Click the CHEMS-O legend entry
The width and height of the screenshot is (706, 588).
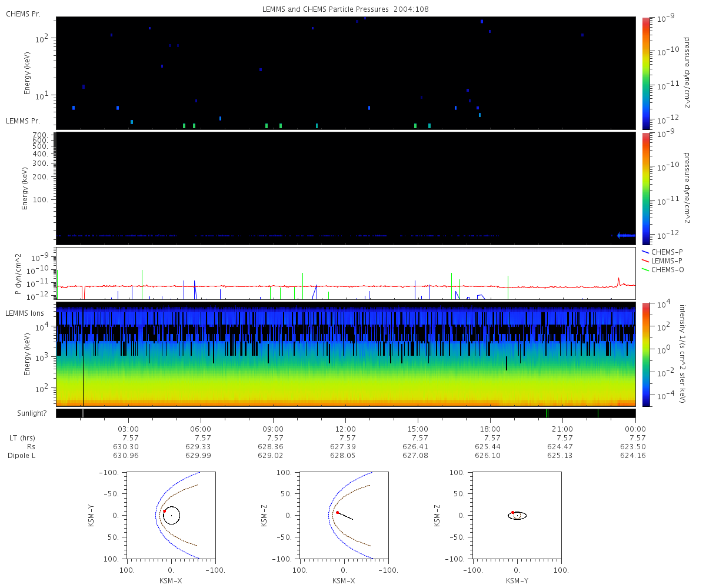click(x=662, y=269)
